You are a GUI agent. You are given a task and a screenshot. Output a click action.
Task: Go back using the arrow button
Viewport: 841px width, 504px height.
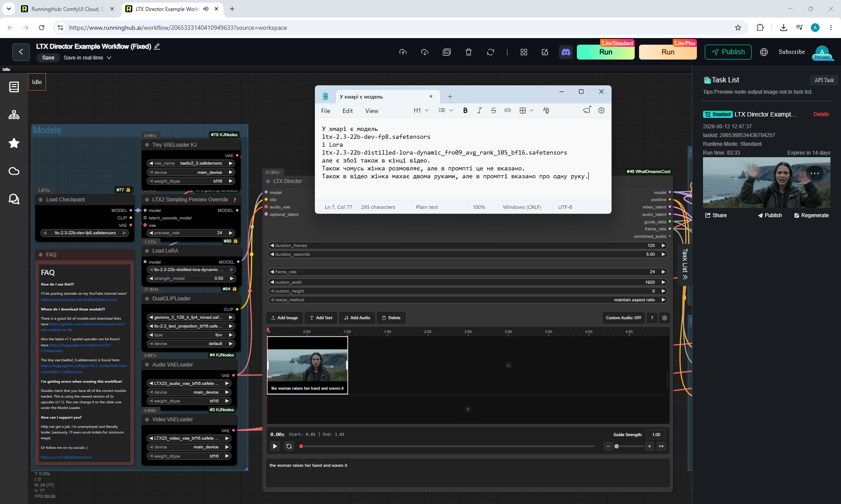tap(21, 52)
